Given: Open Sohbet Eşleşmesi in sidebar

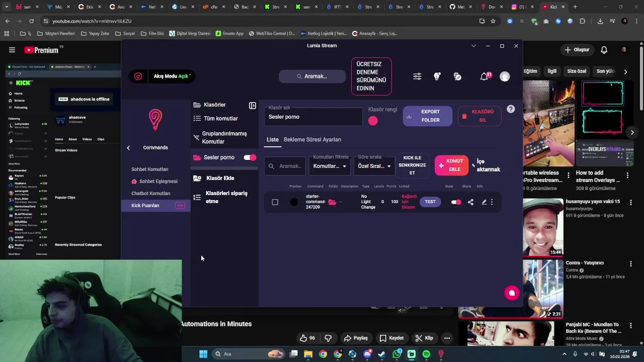Looking at the screenshot, I should pyautogui.click(x=154, y=182).
